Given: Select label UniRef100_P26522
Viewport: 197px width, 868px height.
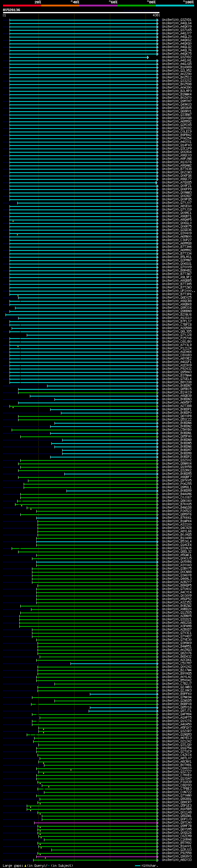Looking at the screenshot, I should pos(176,511).
